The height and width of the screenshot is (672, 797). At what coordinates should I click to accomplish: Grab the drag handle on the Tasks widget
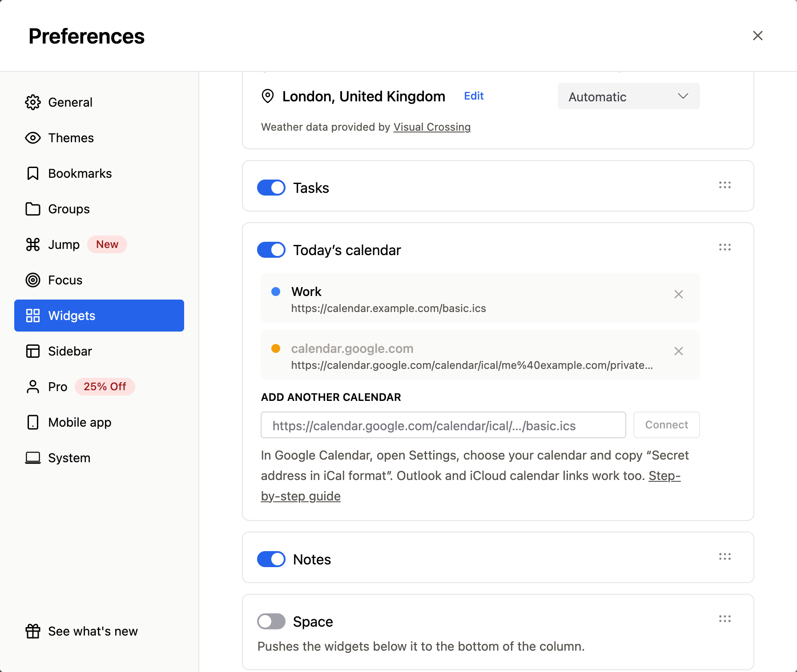pyautogui.click(x=725, y=185)
